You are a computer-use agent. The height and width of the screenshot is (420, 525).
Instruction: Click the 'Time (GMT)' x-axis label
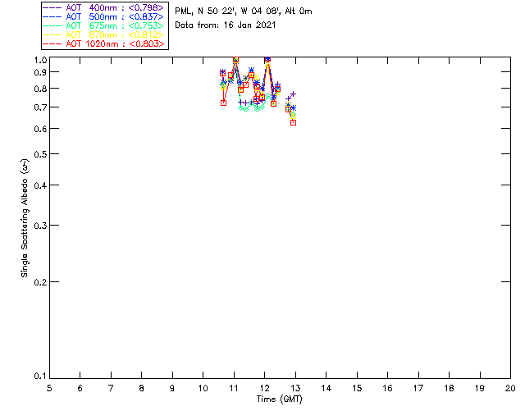pos(279,399)
